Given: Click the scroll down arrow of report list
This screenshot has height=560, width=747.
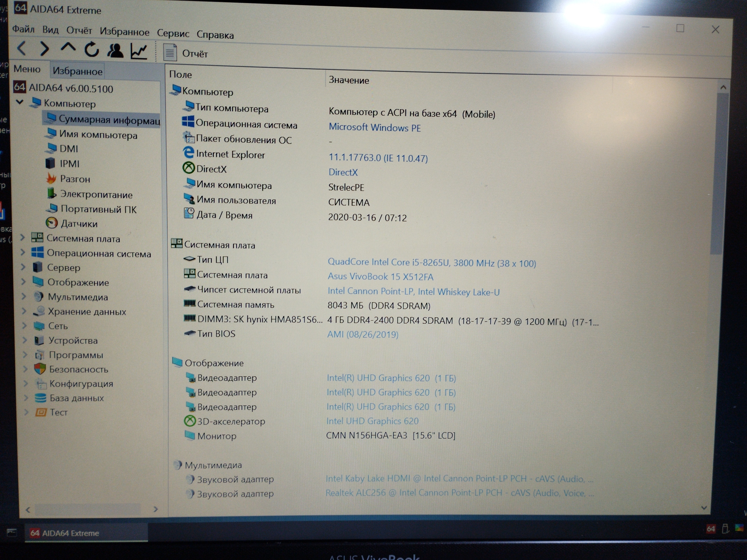Looking at the screenshot, I should click(704, 507).
